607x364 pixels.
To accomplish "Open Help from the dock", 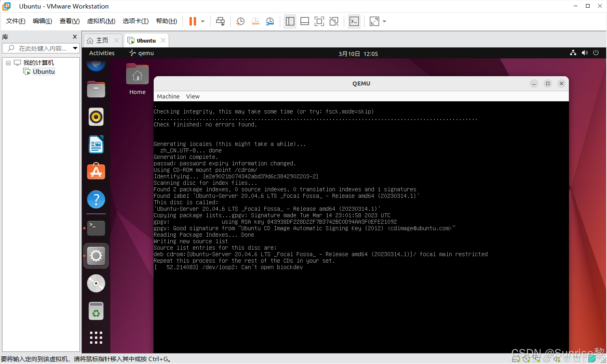I will point(96,199).
